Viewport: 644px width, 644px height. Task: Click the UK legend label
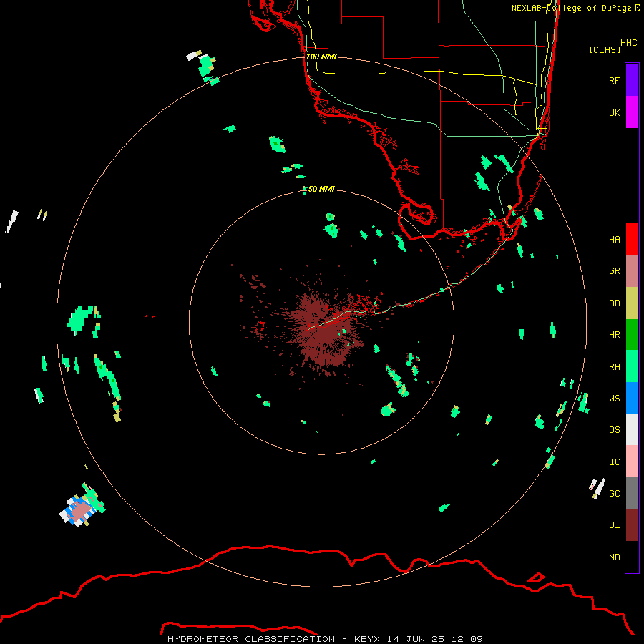coord(614,112)
